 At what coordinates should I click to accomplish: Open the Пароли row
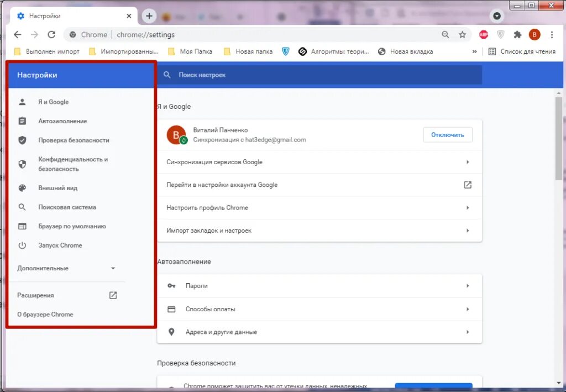click(319, 285)
